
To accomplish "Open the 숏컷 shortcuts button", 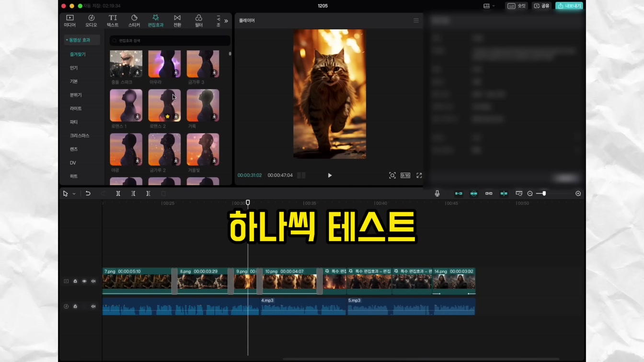I will click(x=517, y=6).
